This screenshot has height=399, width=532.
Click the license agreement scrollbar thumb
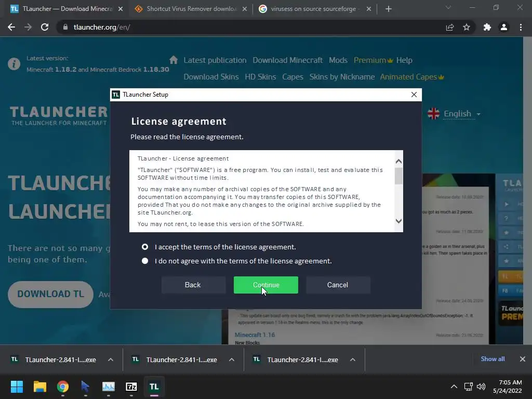398,176
